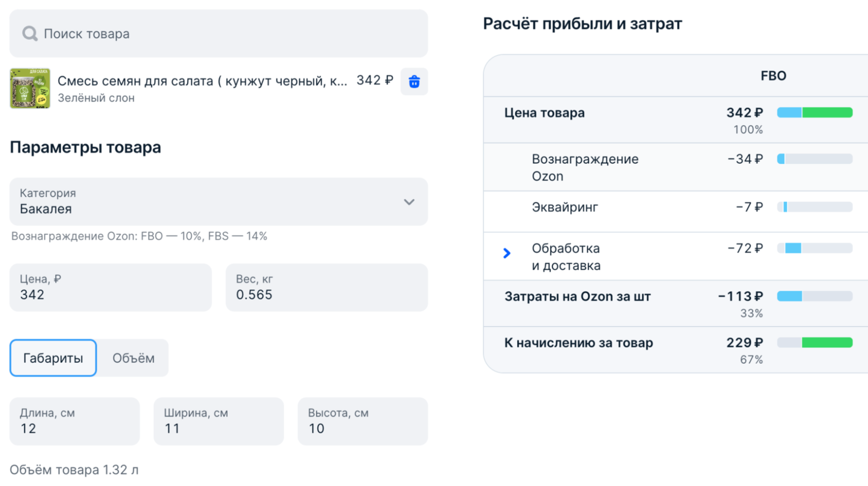Click the product name Смесь семян для салата
The width and height of the screenshot is (868, 486).
[x=202, y=81]
